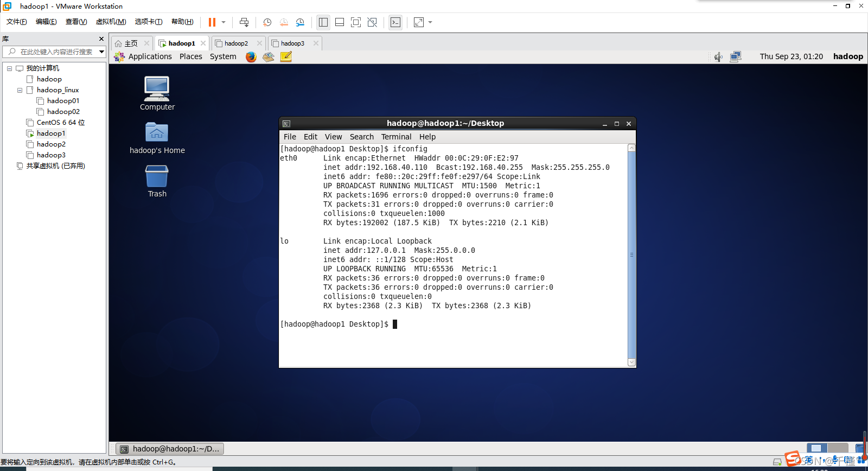Launch the notes applet from GNOME panel
Viewport: 868px width, 471px height.
(286, 56)
